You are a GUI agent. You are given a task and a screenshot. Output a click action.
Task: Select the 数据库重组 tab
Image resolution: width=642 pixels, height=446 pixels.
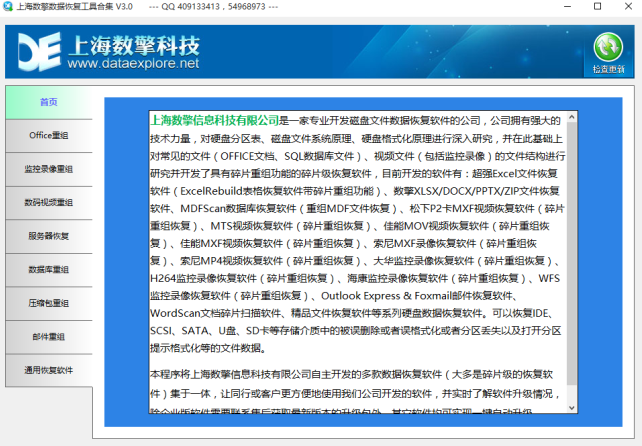(x=49, y=270)
